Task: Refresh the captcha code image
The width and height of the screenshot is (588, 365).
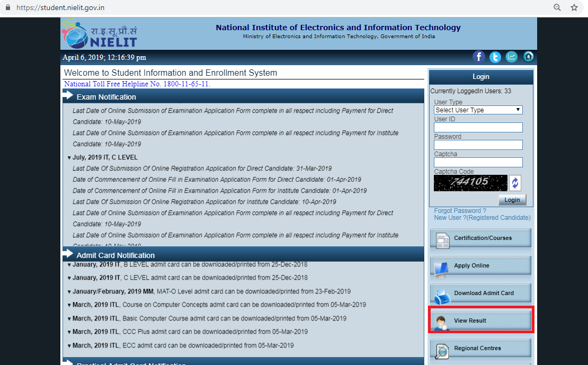Action: coord(515,183)
